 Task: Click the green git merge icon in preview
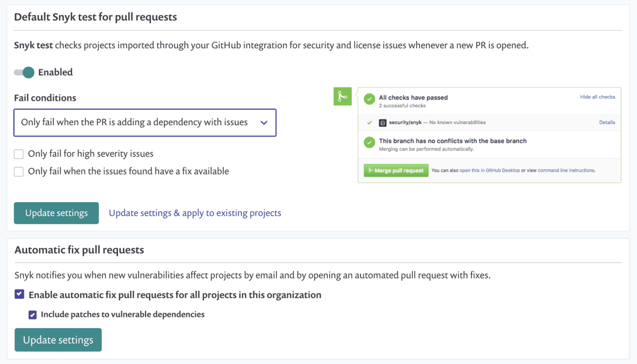[x=342, y=97]
